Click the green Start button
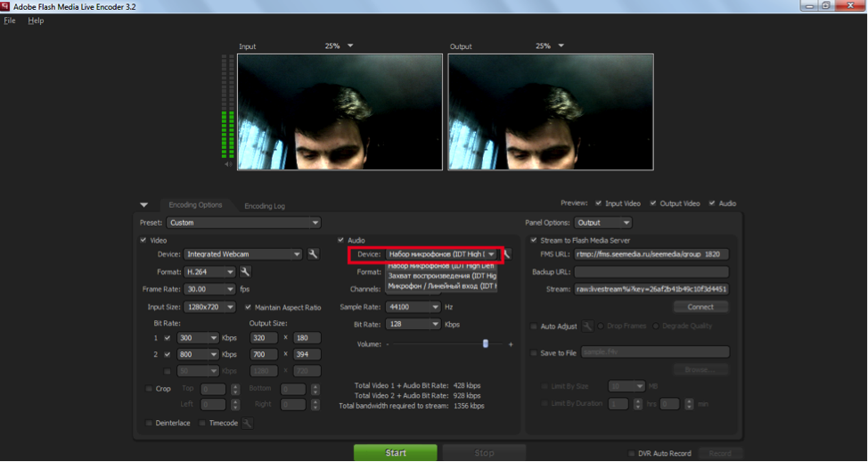Viewport: 868px width, 462px height. click(396, 452)
